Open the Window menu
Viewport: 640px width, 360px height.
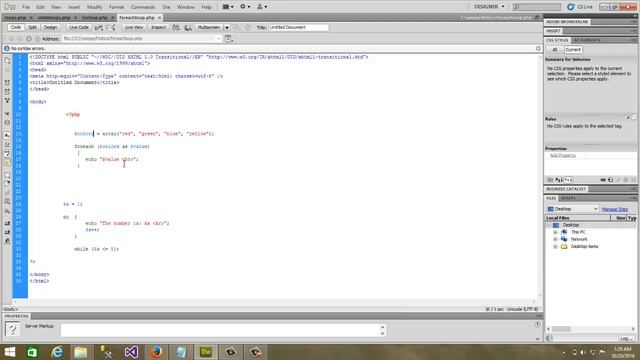point(186,7)
